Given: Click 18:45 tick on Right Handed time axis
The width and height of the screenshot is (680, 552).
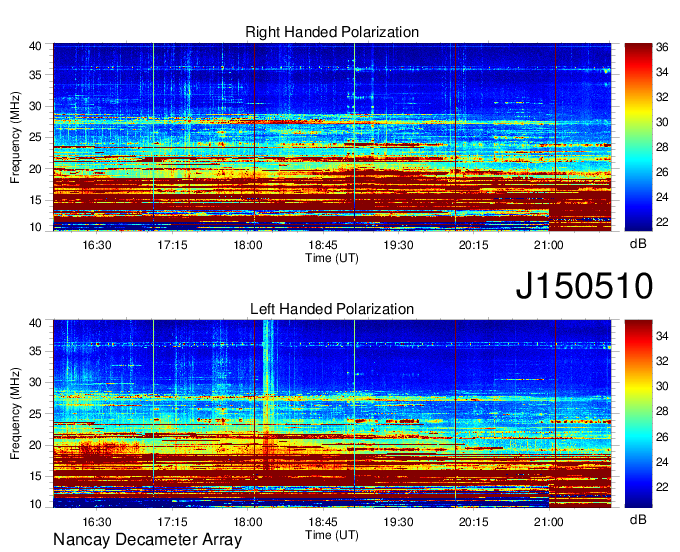Looking at the screenshot, I should (323, 245).
